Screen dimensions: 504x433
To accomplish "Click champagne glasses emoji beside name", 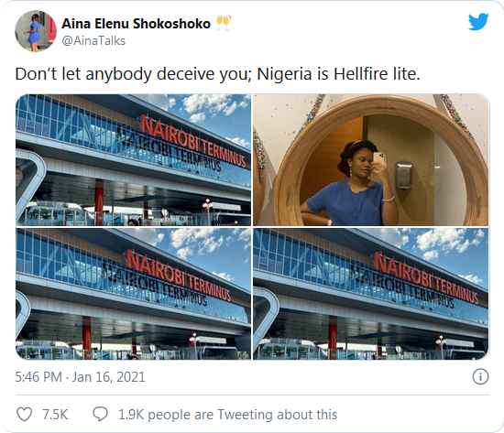I will (x=224, y=23).
